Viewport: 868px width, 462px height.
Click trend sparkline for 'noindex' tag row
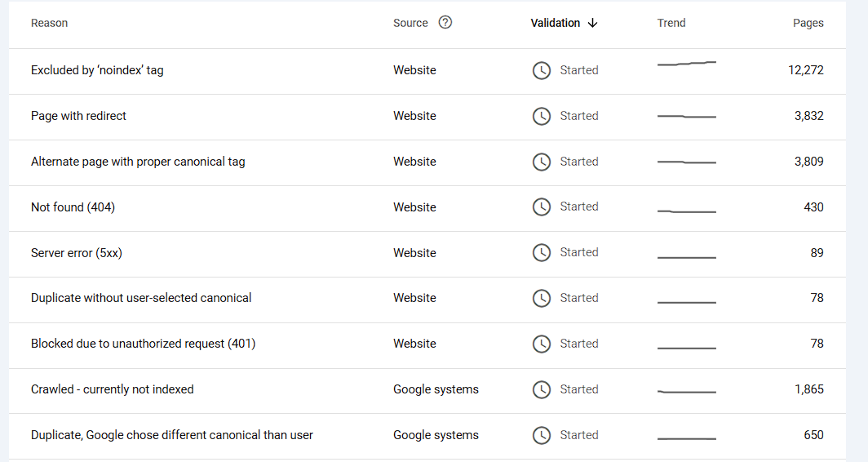(686, 63)
